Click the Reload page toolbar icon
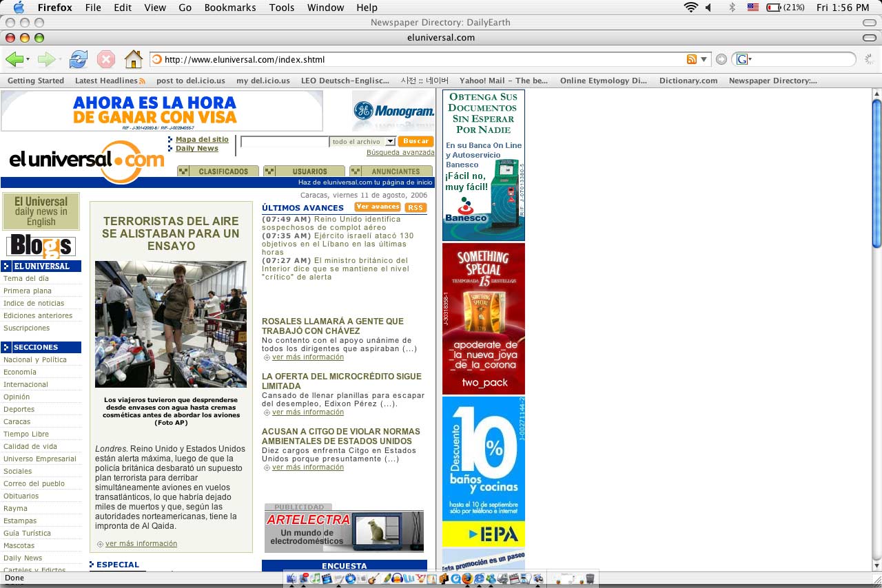The image size is (882, 588). [79, 59]
